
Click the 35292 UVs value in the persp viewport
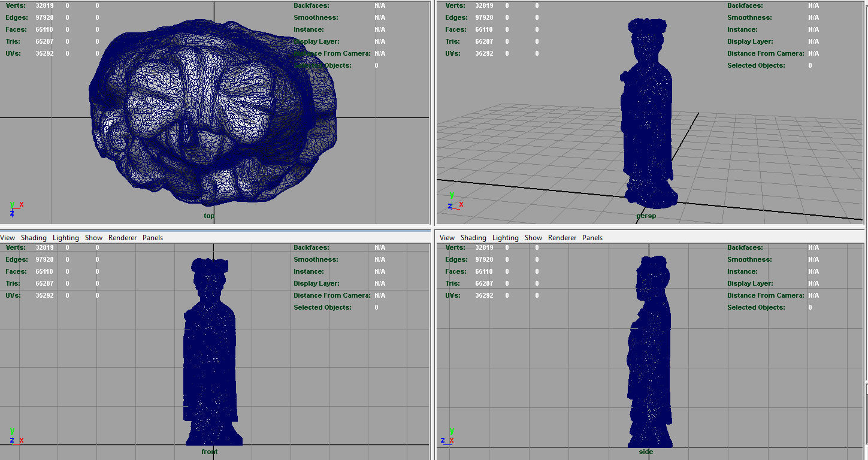tap(484, 53)
